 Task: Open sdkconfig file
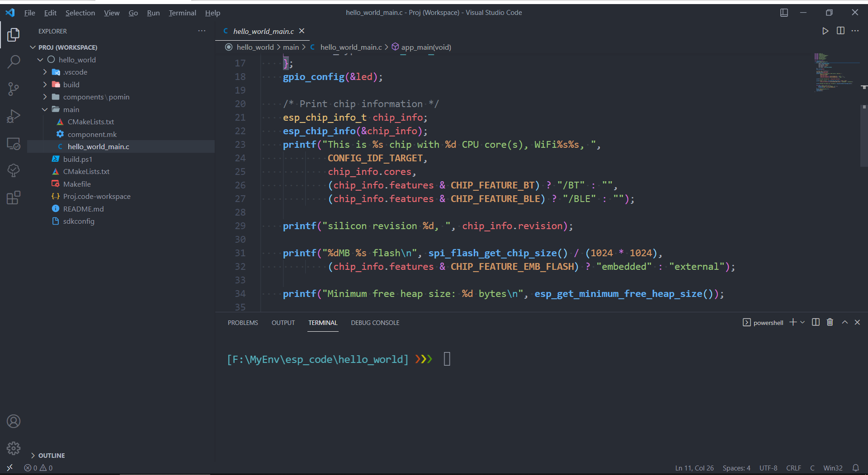[x=79, y=221]
